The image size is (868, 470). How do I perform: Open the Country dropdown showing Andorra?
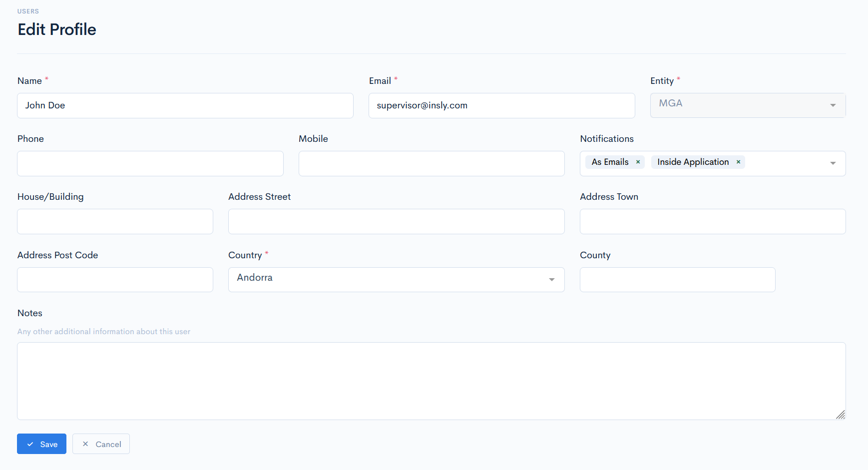click(396, 280)
